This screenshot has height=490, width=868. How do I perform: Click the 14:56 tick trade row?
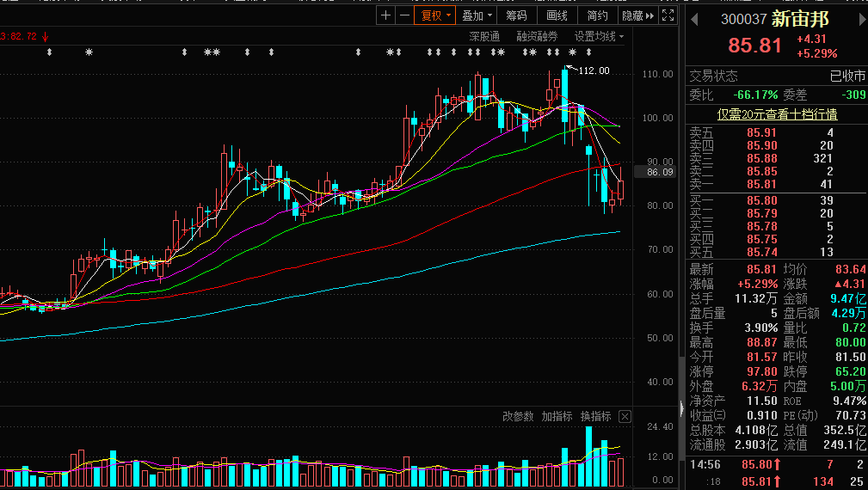click(x=777, y=464)
